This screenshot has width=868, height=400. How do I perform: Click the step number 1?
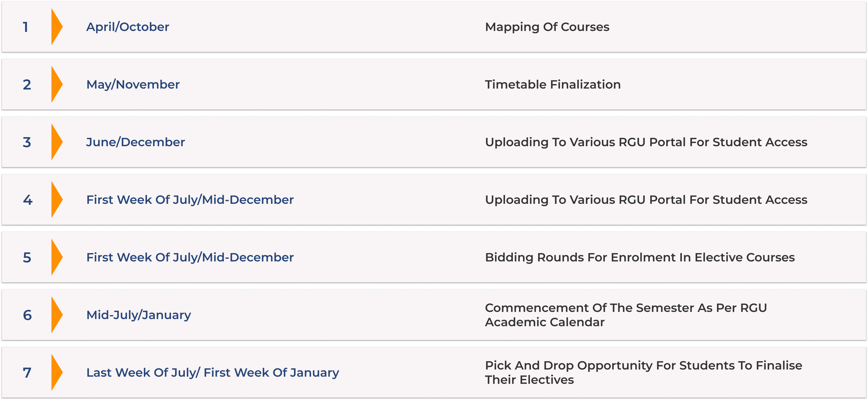(x=25, y=27)
